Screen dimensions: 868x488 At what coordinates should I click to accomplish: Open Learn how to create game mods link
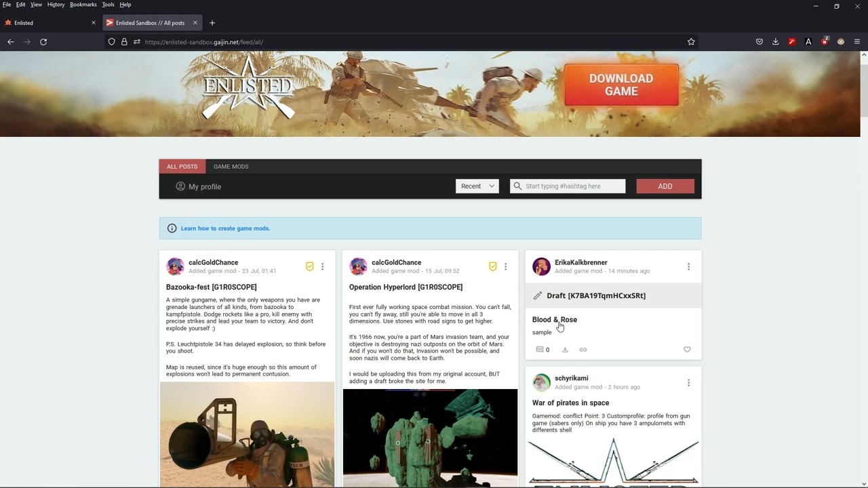click(226, 228)
